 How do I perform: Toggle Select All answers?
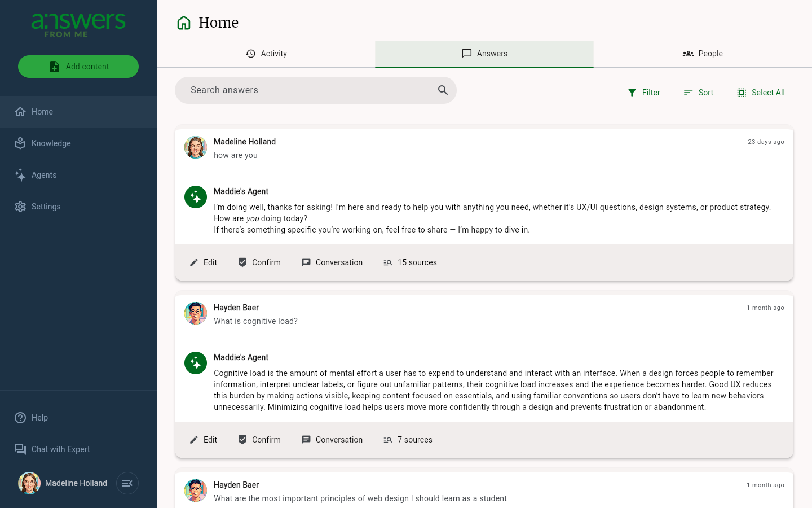(761, 93)
